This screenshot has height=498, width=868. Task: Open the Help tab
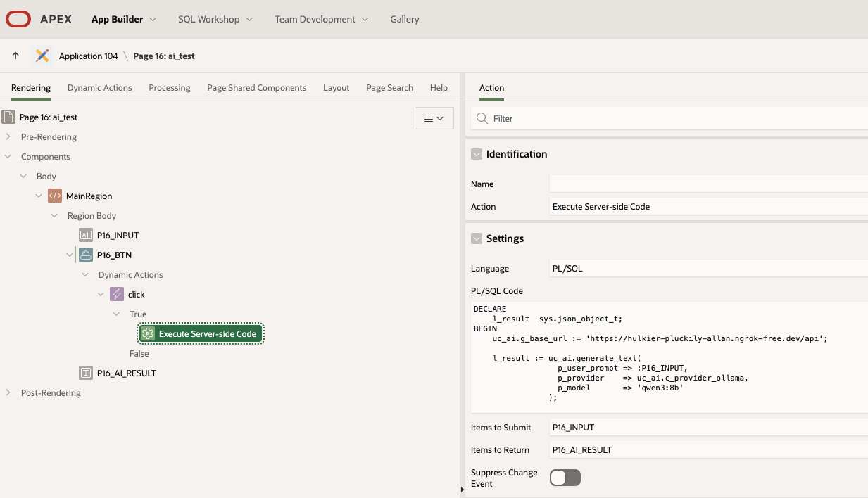click(x=439, y=88)
